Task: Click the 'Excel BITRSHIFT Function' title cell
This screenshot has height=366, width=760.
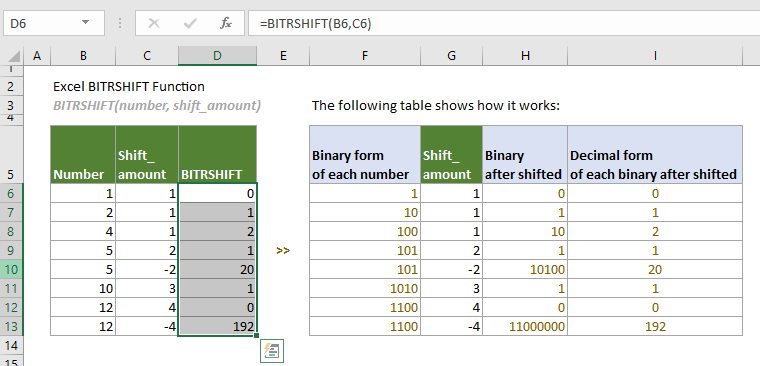Action: click(128, 87)
